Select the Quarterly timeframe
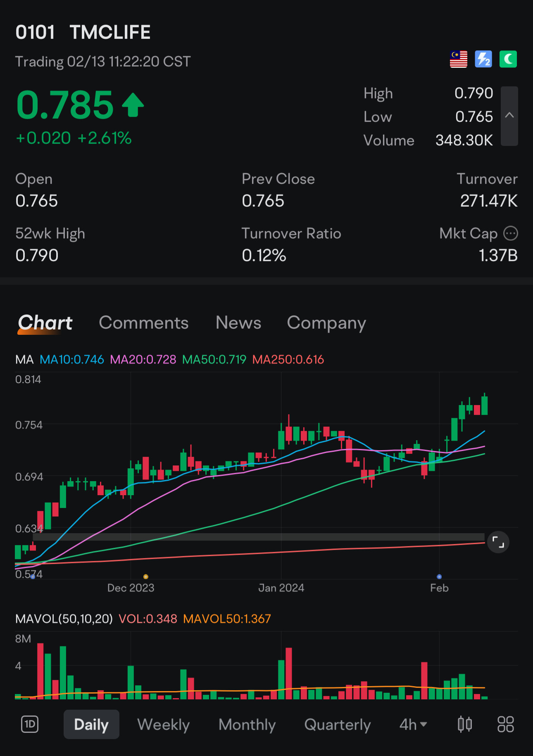Image resolution: width=533 pixels, height=756 pixels. [x=338, y=725]
